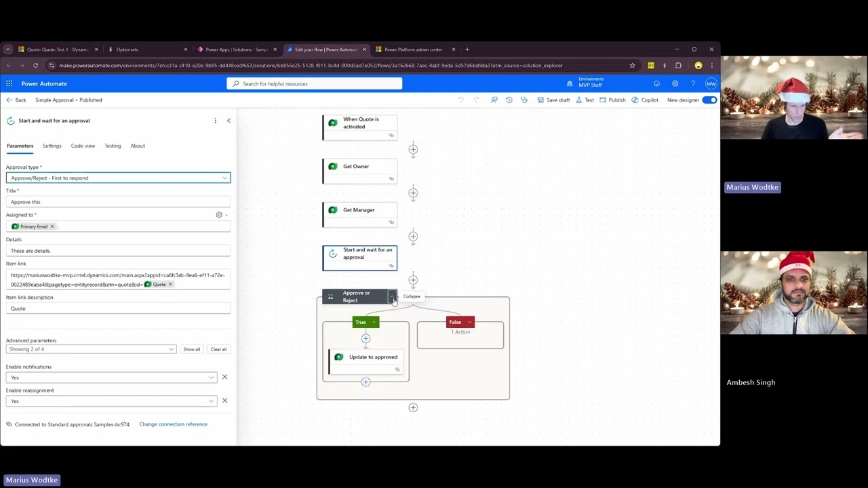Open Advanced parameters 'Showing 2 of 4' dropdown
The height and width of the screenshot is (488, 868).
91,349
